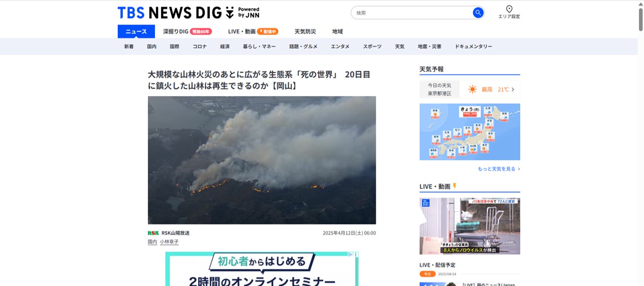This screenshot has width=644, height=286.
Task: Focus the 検索 search input field
Action: click(413, 13)
